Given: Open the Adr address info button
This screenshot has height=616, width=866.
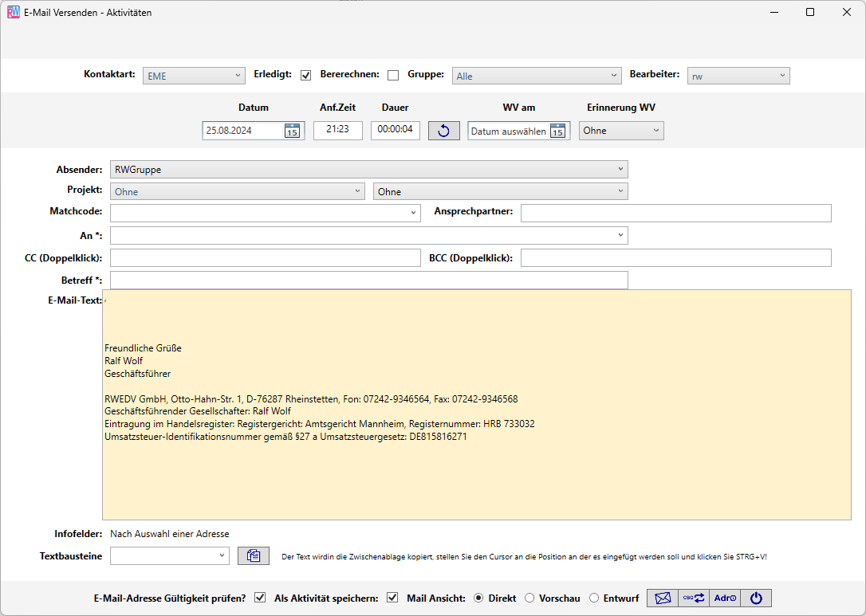Looking at the screenshot, I should (725, 598).
